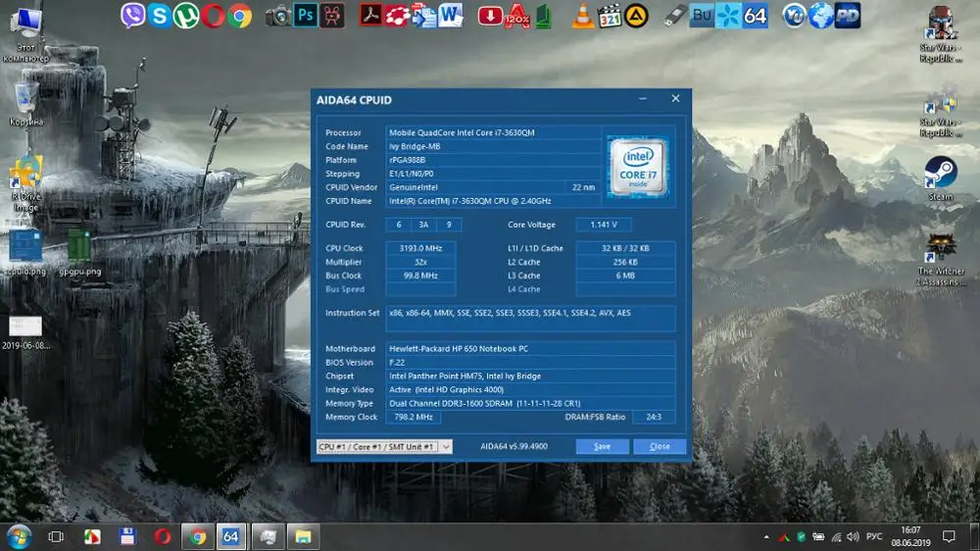Viewport: 980px width, 551px height.
Task: Click the BIOS Version value F.22
Action: (x=397, y=363)
